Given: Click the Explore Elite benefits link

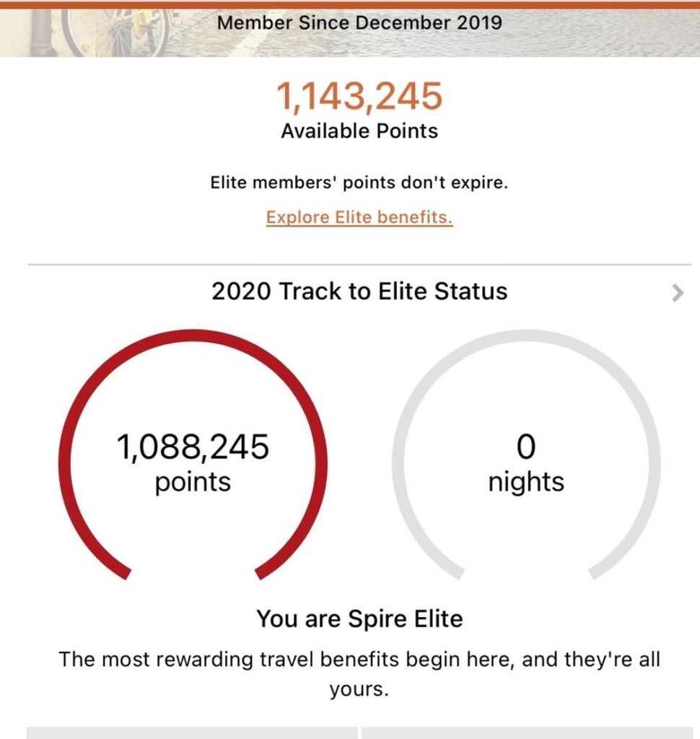Looking at the screenshot, I should pos(359,217).
